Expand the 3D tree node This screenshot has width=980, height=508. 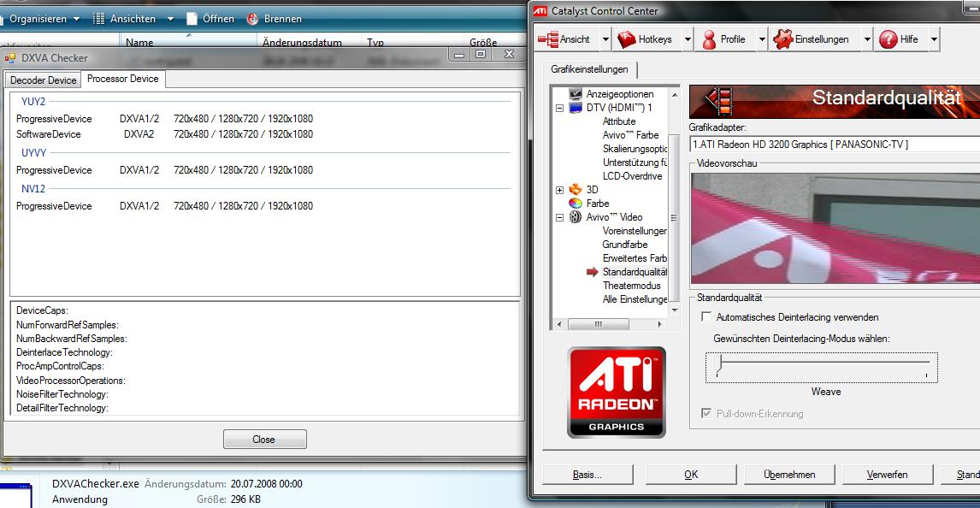(560, 190)
